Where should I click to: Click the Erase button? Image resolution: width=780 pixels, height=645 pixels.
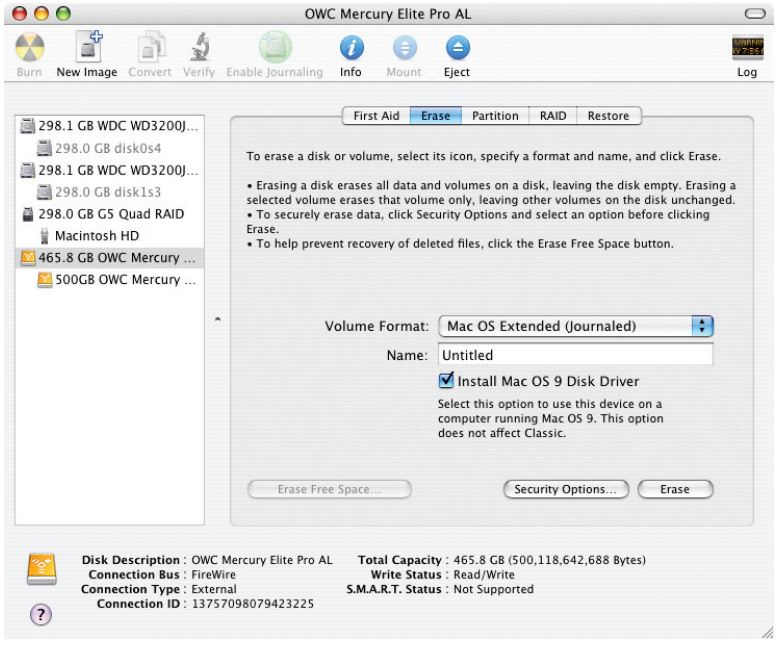(675, 489)
